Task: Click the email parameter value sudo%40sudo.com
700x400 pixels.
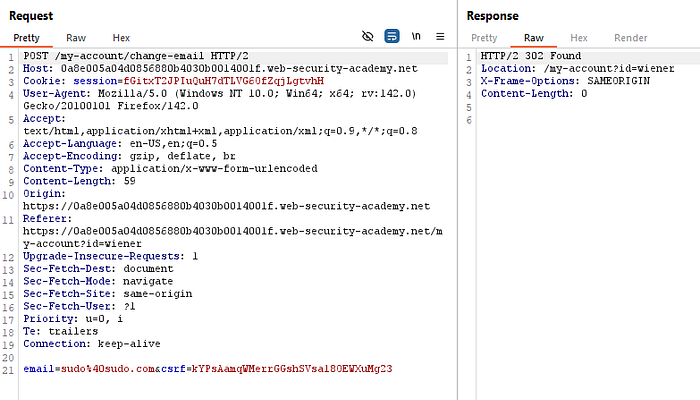Action: (x=108, y=369)
